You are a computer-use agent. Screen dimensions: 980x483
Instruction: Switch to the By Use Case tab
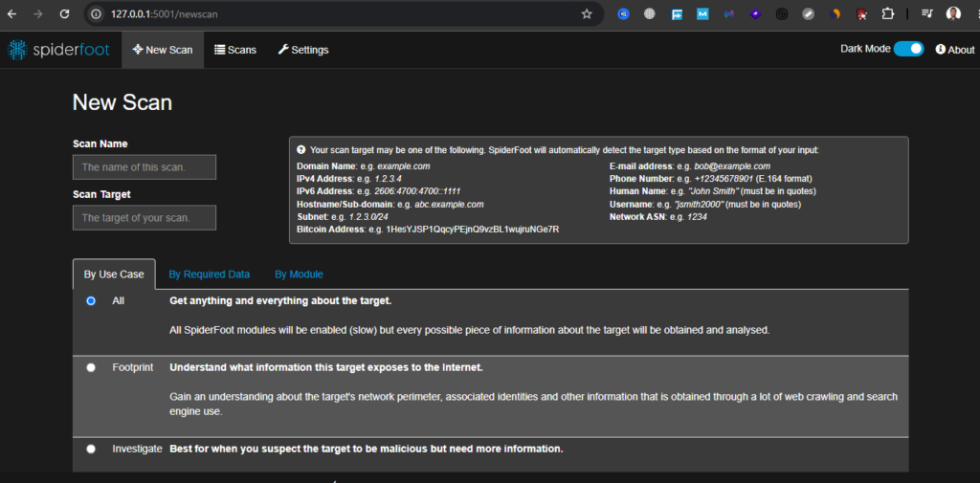click(x=114, y=274)
